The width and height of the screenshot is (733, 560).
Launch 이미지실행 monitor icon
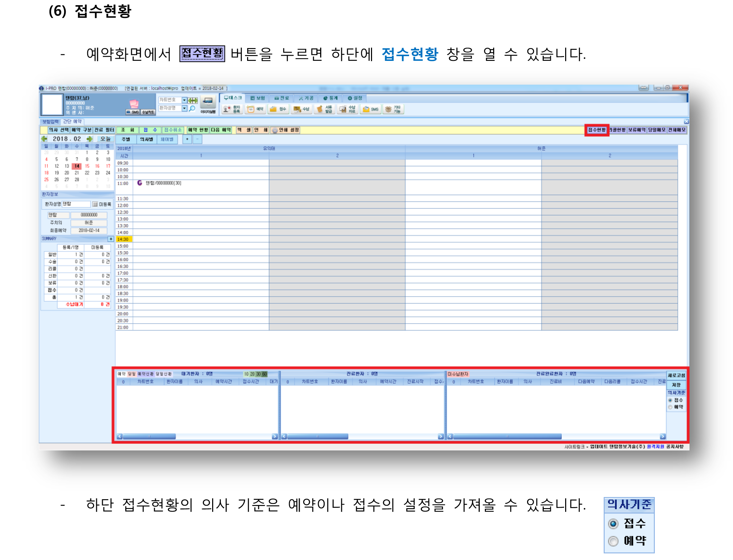point(208,104)
